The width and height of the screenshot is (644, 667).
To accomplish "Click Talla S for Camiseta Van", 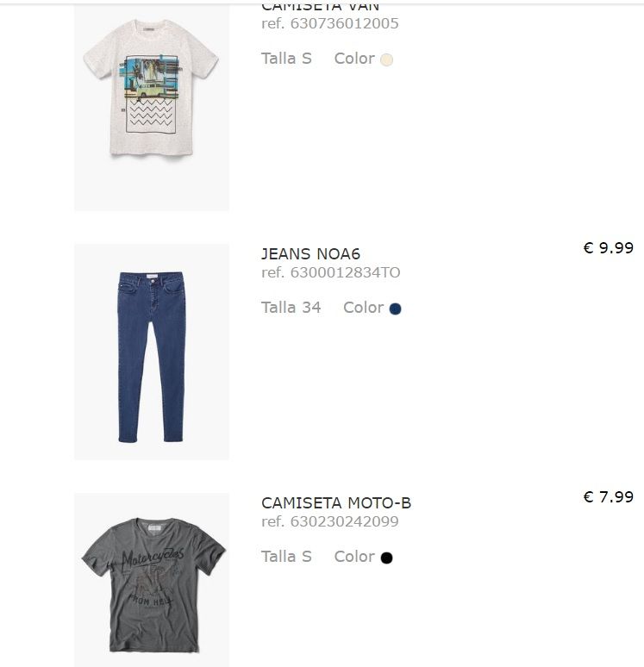I will click(286, 59).
